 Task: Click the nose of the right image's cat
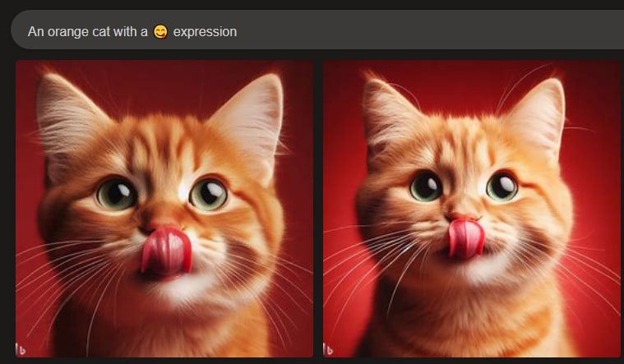tap(461, 215)
